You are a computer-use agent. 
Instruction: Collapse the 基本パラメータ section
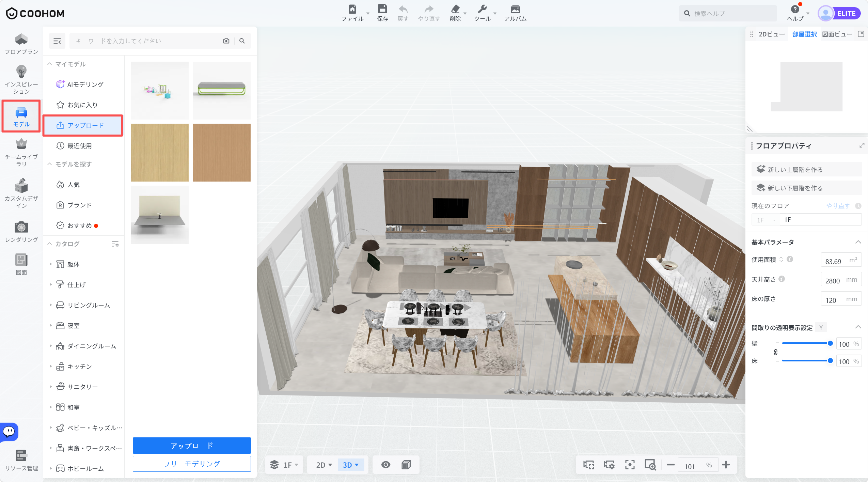(x=858, y=242)
